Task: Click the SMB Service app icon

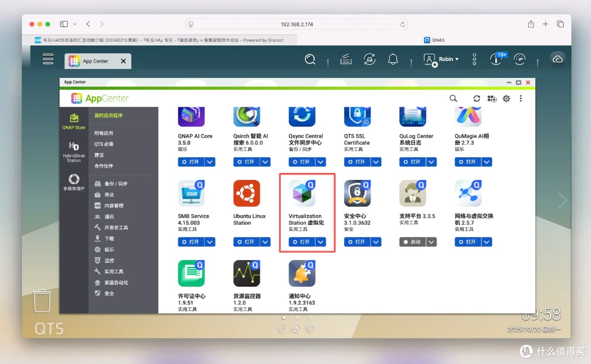Action: click(191, 193)
